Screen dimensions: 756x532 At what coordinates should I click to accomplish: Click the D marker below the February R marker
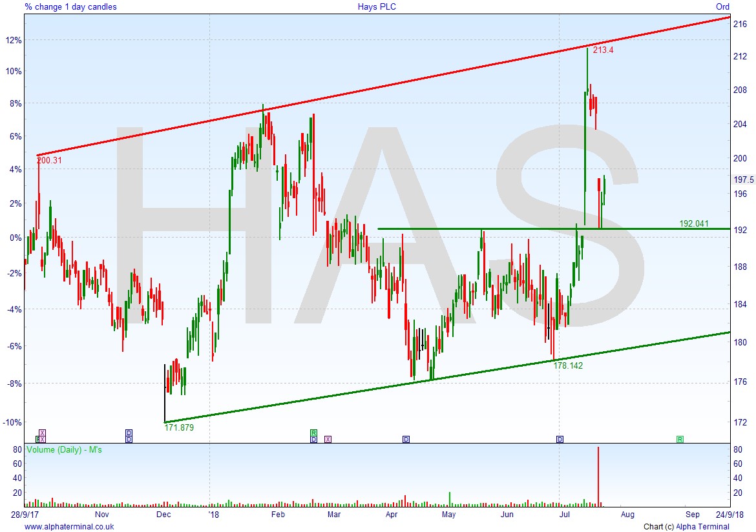[313, 440]
